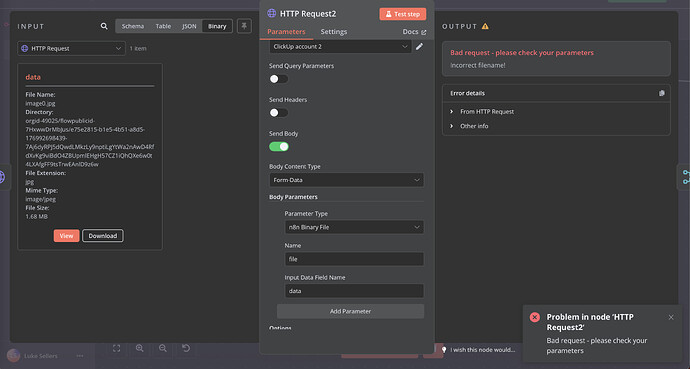This screenshot has height=369, width=690.
Task: Toggle Send Query Parameters switch
Action: [x=279, y=79]
